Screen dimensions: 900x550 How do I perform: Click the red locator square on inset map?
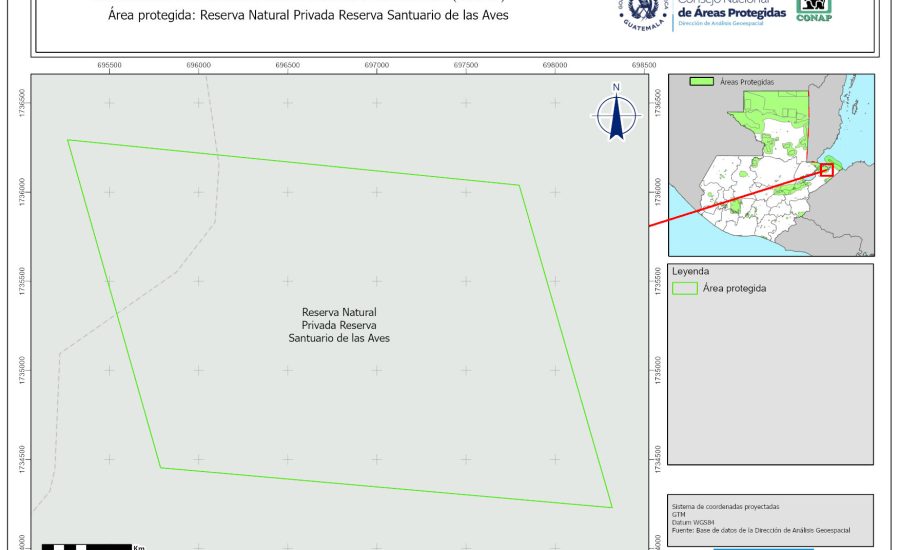click(826, 170)
